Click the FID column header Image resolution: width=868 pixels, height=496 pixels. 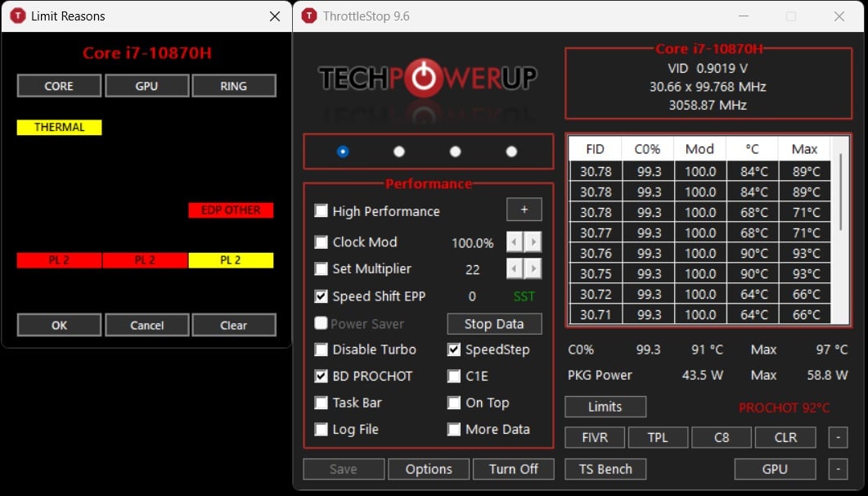pyautogui.click(x=595, y=150)
